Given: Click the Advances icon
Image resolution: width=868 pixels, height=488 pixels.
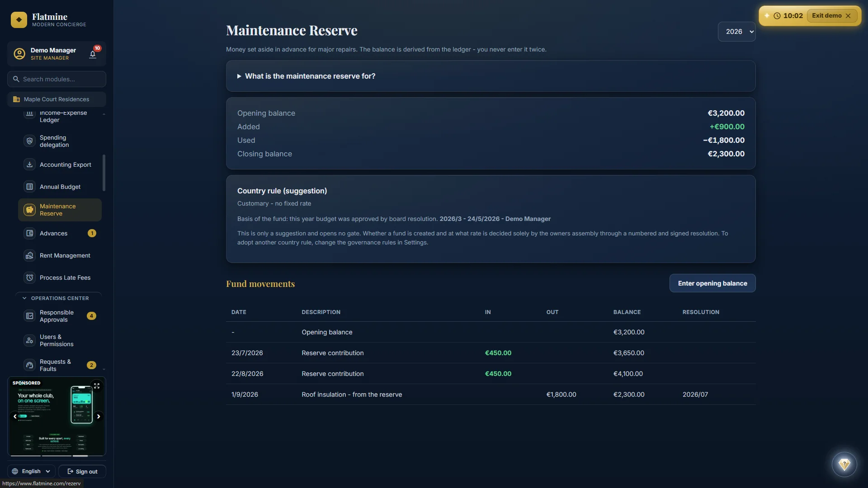Looking at the screenshot, I should click(29, 233).
